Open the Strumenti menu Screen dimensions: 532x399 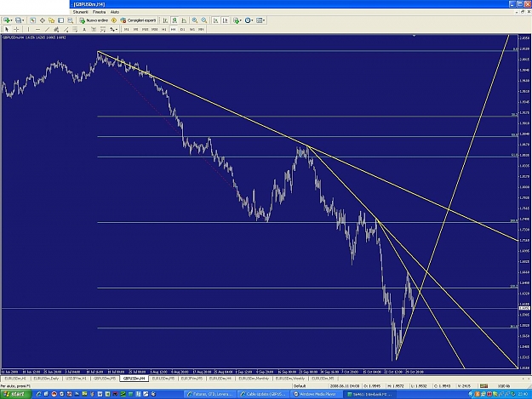click(x=80, y=12)
